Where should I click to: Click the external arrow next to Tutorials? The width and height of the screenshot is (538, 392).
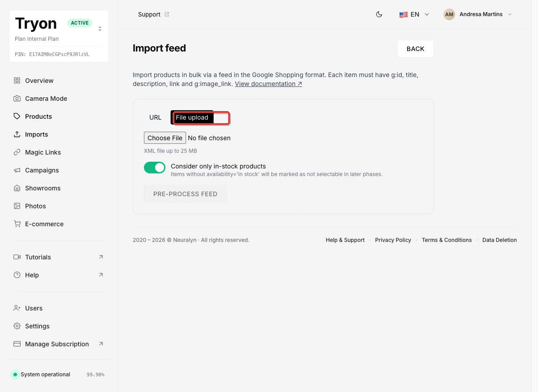tap(101, 257)
